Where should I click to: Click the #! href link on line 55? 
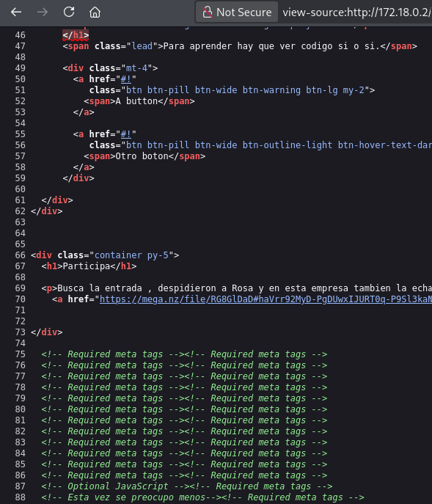coord(125,134)
